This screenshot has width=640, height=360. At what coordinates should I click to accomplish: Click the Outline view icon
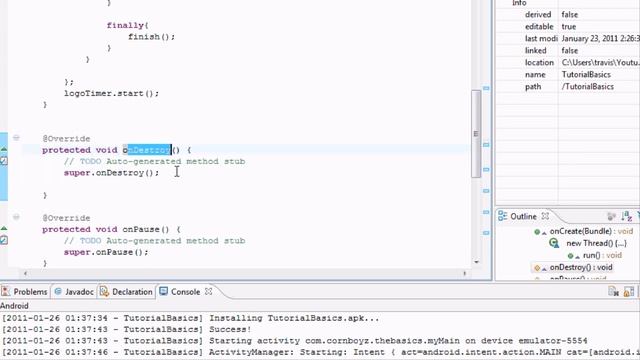click(502, 216)
